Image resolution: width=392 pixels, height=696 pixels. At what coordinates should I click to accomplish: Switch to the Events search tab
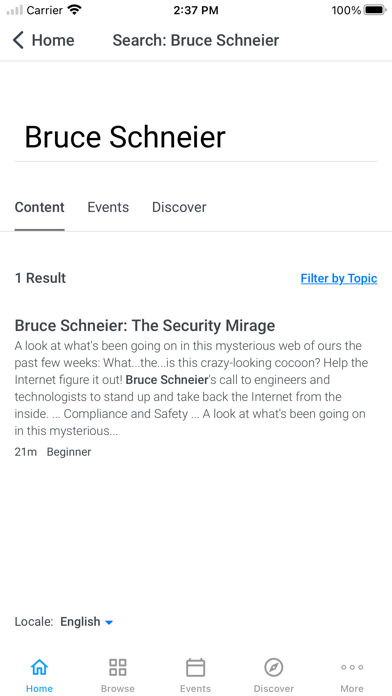coord(108,207)
